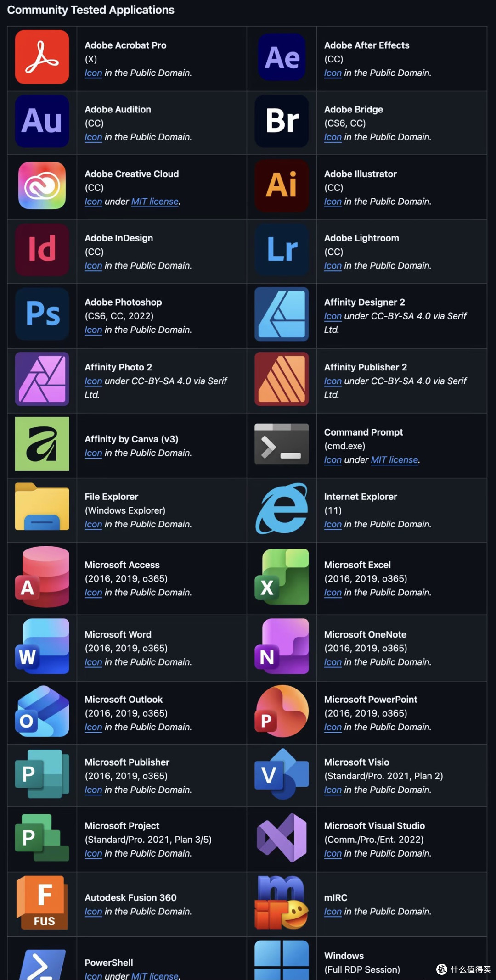Open Icon link under Internet Explorer
The image size is (496, 980).
[333, 524]
